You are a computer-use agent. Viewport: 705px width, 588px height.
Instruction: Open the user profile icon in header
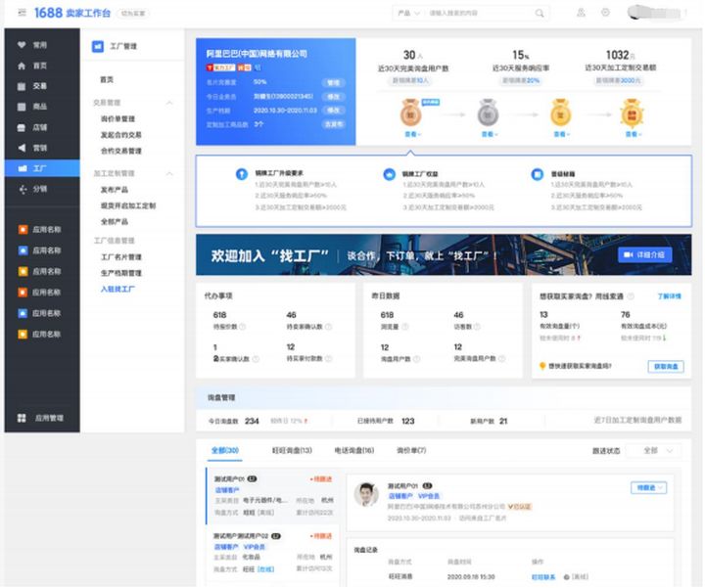pos(581,13)
